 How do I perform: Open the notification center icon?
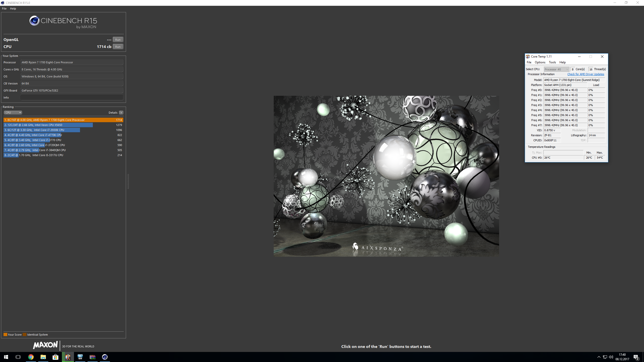[x=636, y=357]
